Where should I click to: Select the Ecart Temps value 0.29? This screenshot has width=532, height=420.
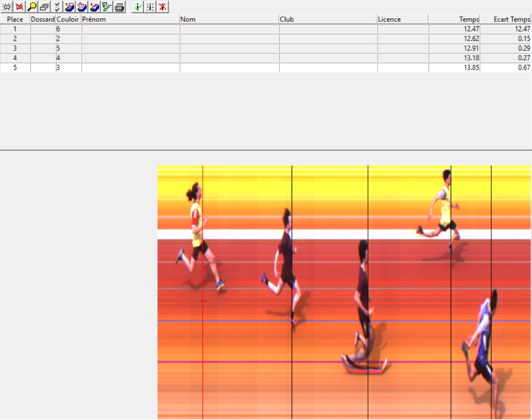point(506,48)
